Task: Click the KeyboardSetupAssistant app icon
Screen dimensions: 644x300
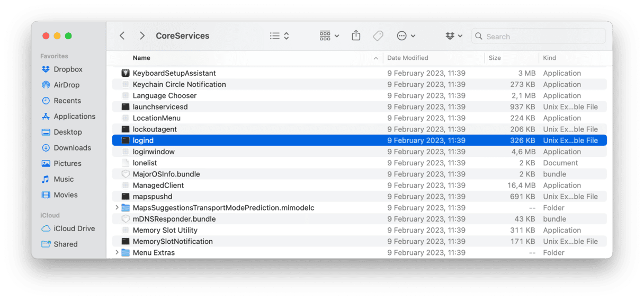Action: tap(126, 73)
